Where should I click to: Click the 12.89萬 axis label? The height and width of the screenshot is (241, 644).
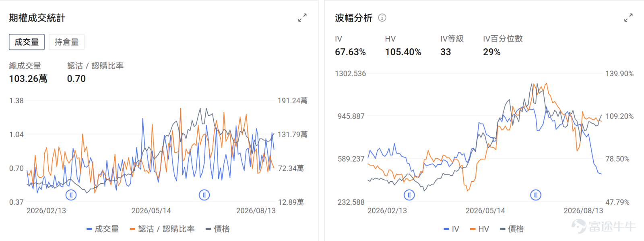[x=291, y=202]
